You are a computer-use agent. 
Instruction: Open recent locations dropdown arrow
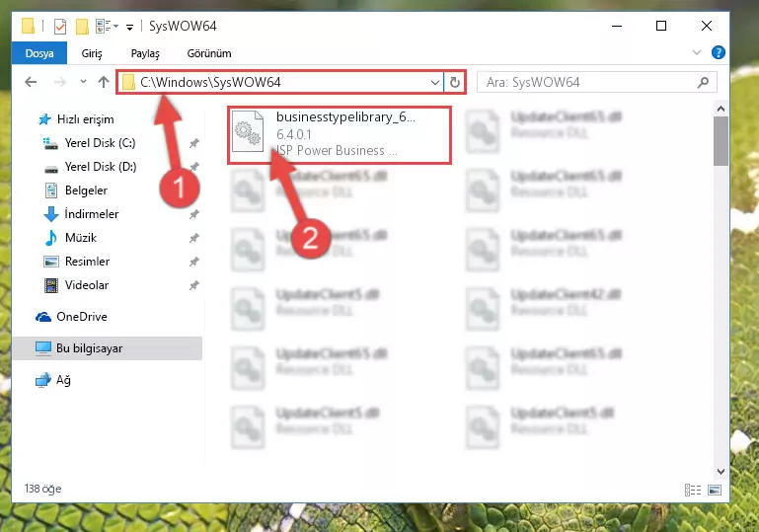pyautogui.click(x=83, y=82)
